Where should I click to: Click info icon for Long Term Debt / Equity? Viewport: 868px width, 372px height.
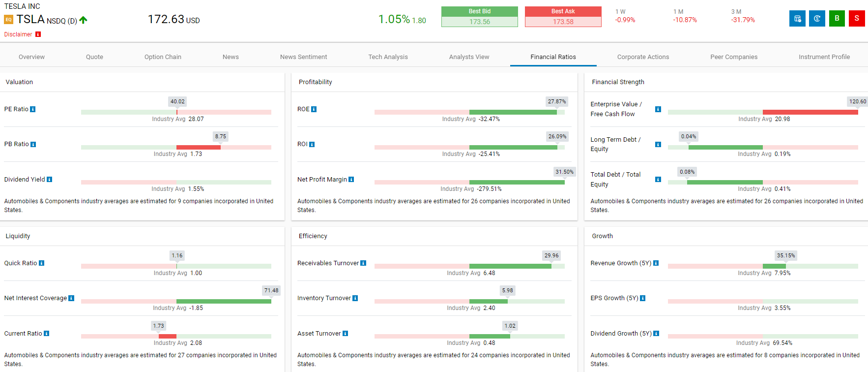pyautogui.click(x=658, y=144)
